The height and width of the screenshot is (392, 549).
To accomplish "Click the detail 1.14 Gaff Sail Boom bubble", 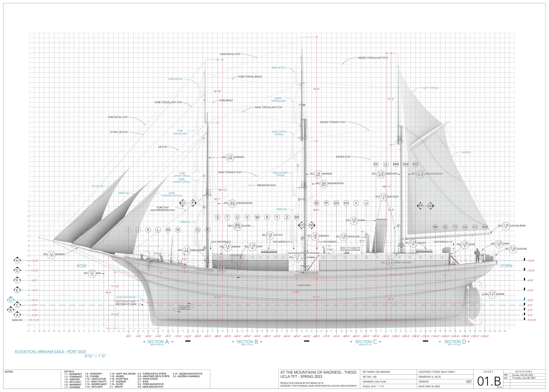I will [x=506, y=226].
